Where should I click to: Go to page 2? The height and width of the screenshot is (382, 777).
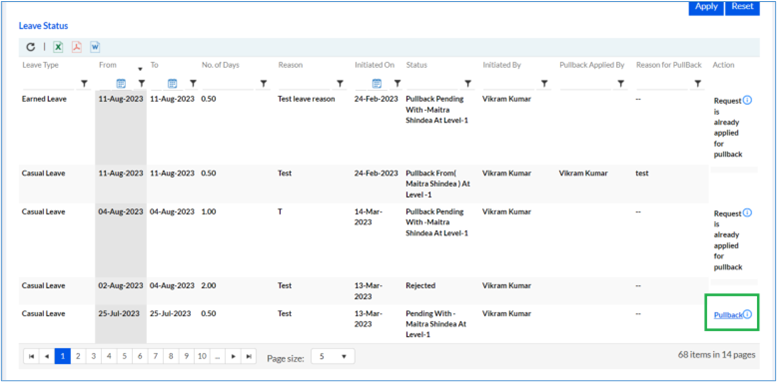pyautogui.click(x=78, y=356)
